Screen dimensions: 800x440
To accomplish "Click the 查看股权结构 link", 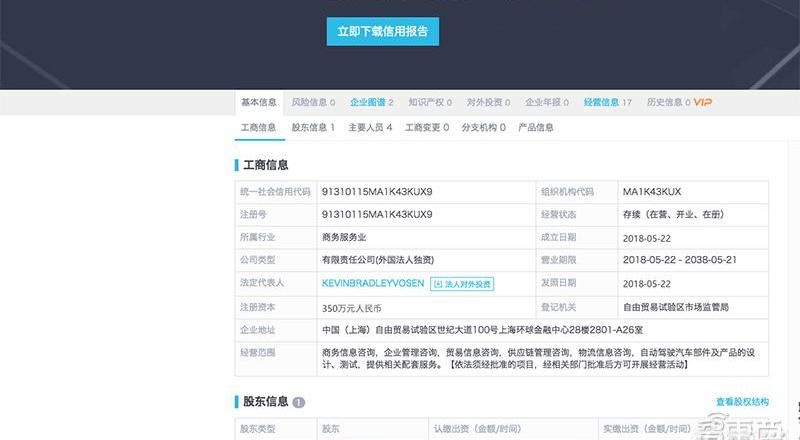I will pyautogui.click(x=735, y=402).
